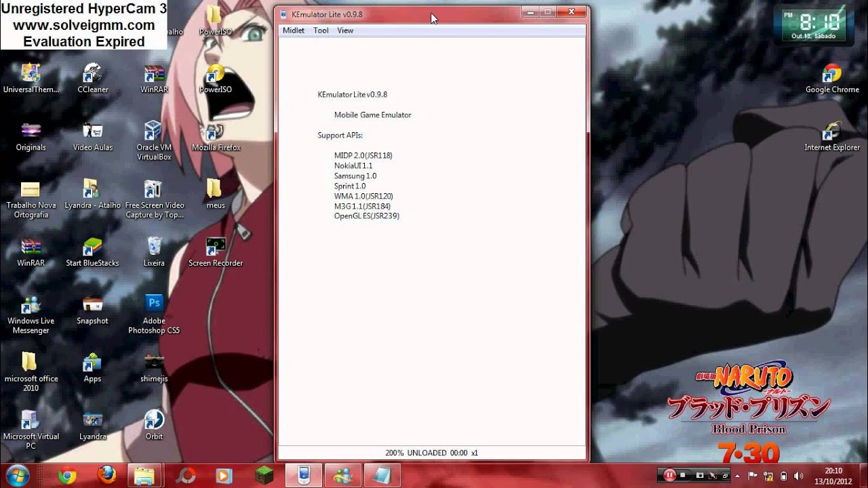Switch to Windows Live Messenger taskbar button
The image size is (868, 488).
pyautogui.click(x=343, y=475)
